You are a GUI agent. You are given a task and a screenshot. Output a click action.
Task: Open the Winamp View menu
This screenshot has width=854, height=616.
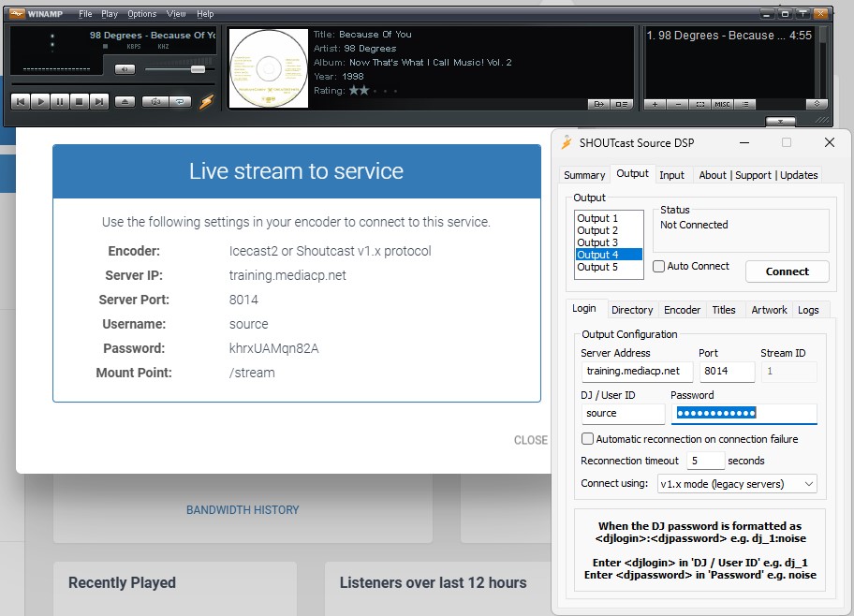(176, 14)
